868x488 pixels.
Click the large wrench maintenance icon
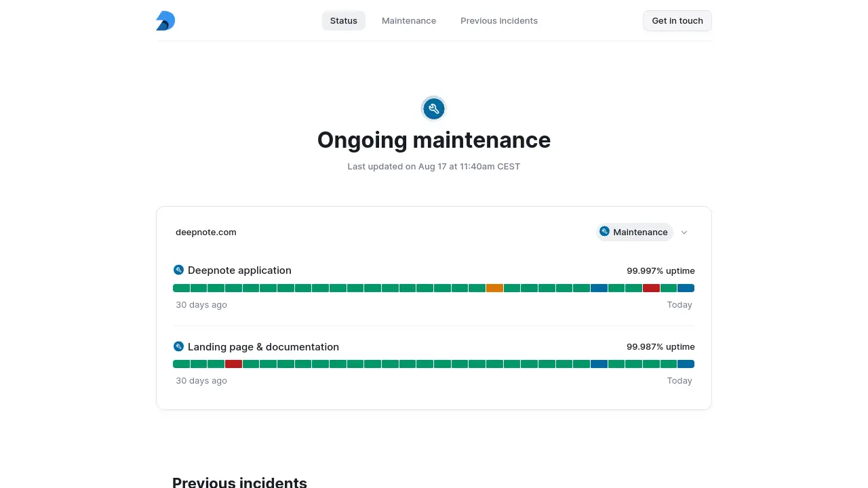[x=434, y=108]
